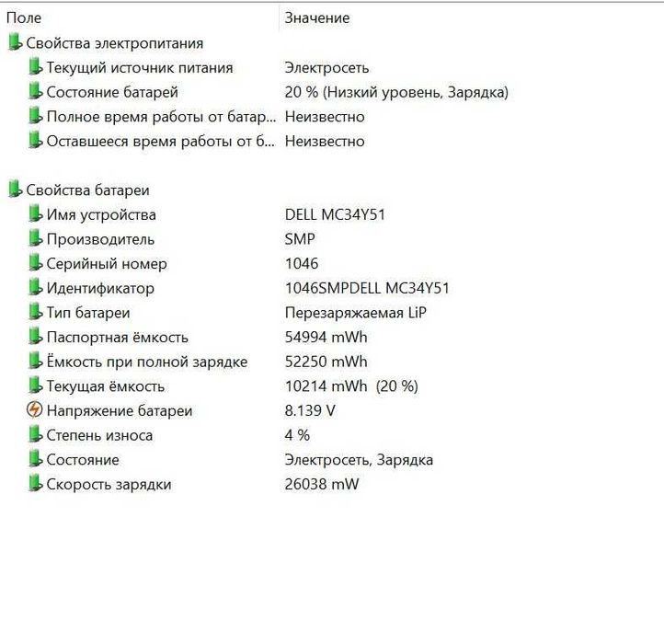Select Оставшееся время работы от б... label
The height and width of the screenshot is (644, 664).
pos(161,142)
